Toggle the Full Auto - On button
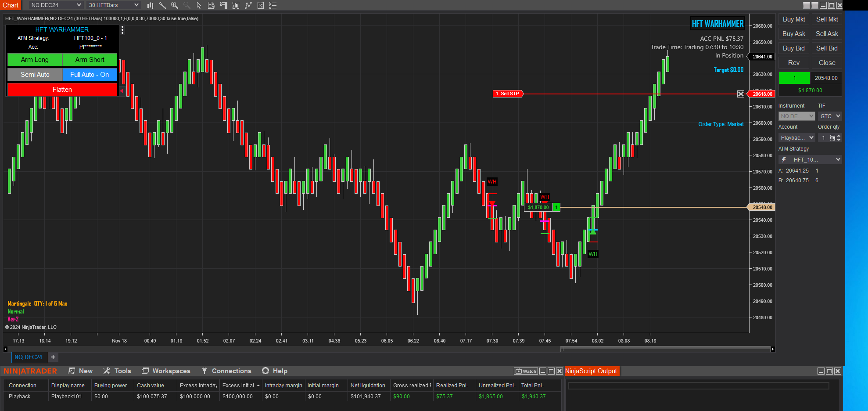This screenshot has height=411, width=868. [x=90, y=75]
